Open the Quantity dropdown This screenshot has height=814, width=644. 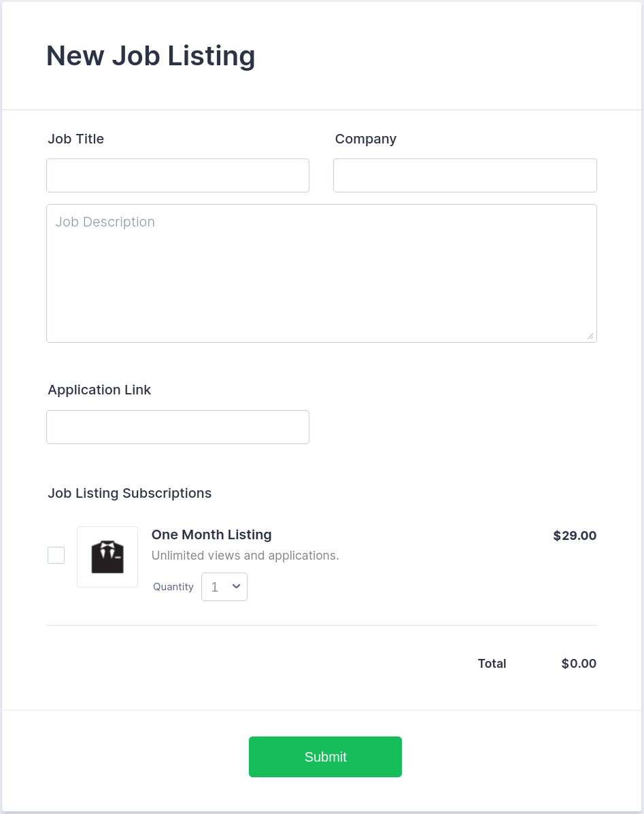224,587
